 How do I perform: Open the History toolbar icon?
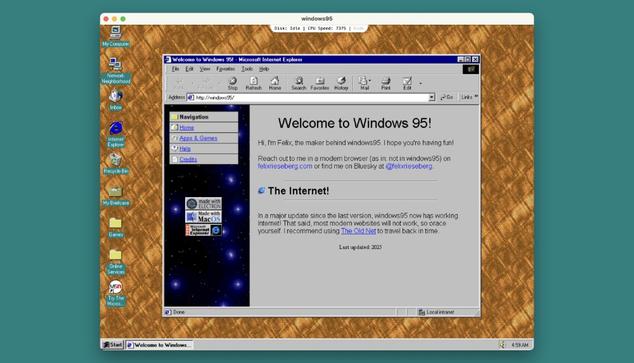341,83
